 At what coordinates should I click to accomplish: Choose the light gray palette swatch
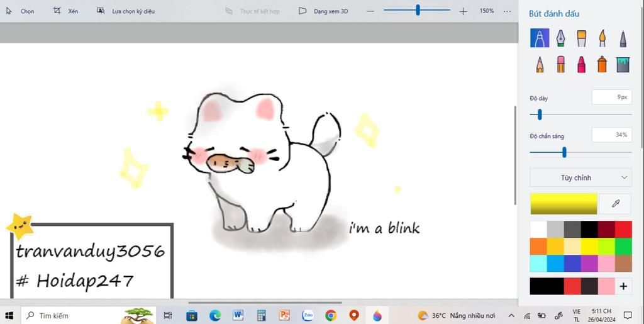555,230
